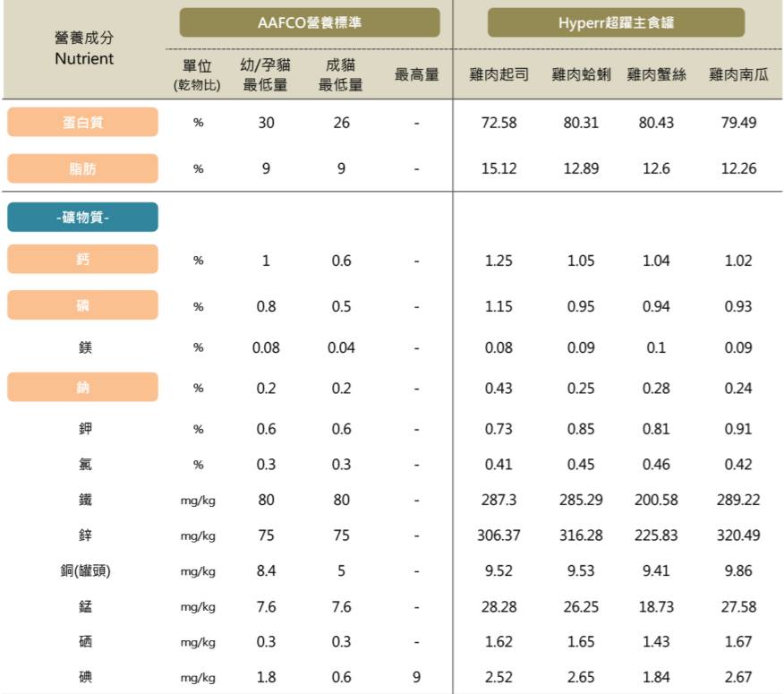This screenshot has height=694, width=784.
Task: Click the adult cat protein minimum 26
Action: pyautogui.click(x=341, y=123)
